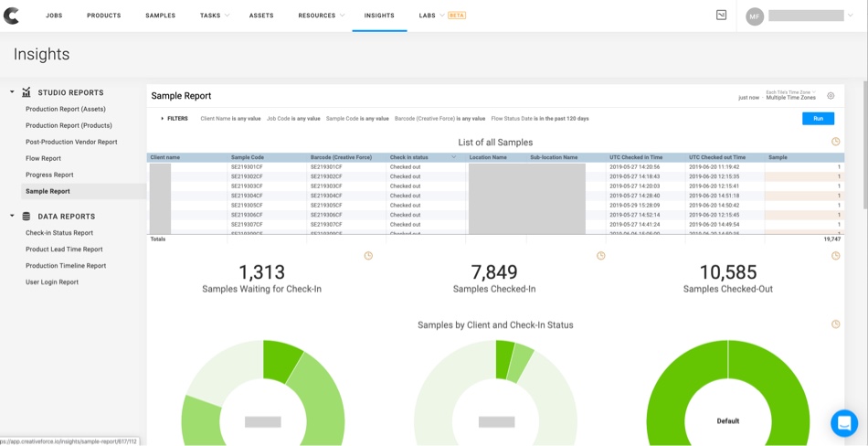Click clock icon by Samples Waiting for Check-In

[368, 256]
